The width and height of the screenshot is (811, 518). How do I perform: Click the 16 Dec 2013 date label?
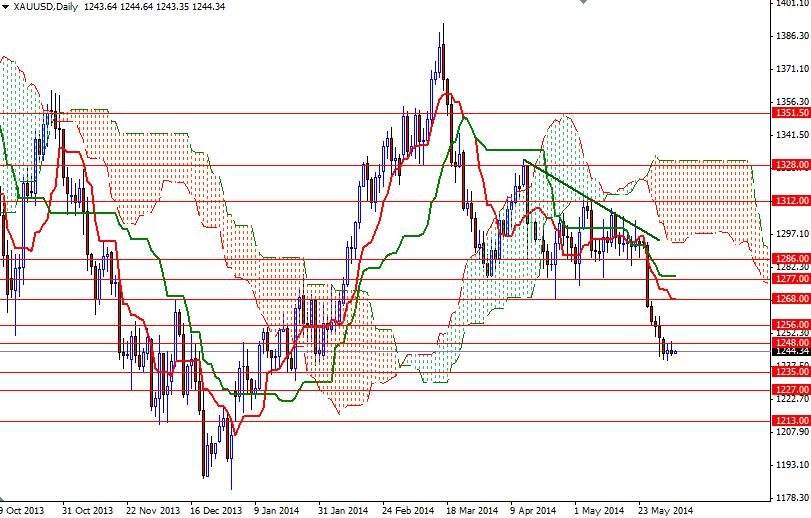coord(216,511)
